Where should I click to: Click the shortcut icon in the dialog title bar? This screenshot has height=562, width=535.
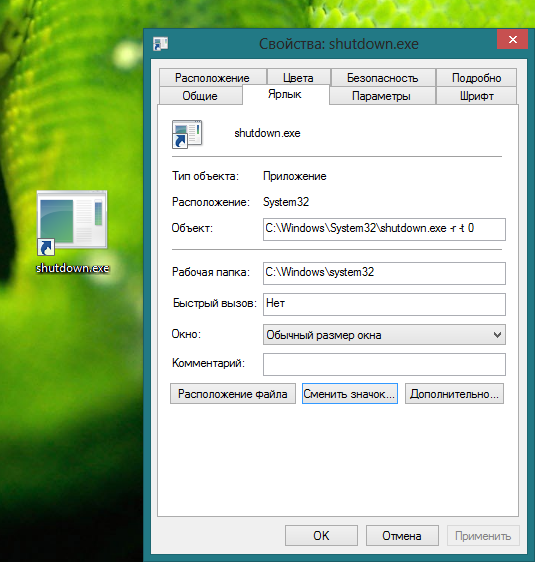pyautogui.click(x=161, y=44)
